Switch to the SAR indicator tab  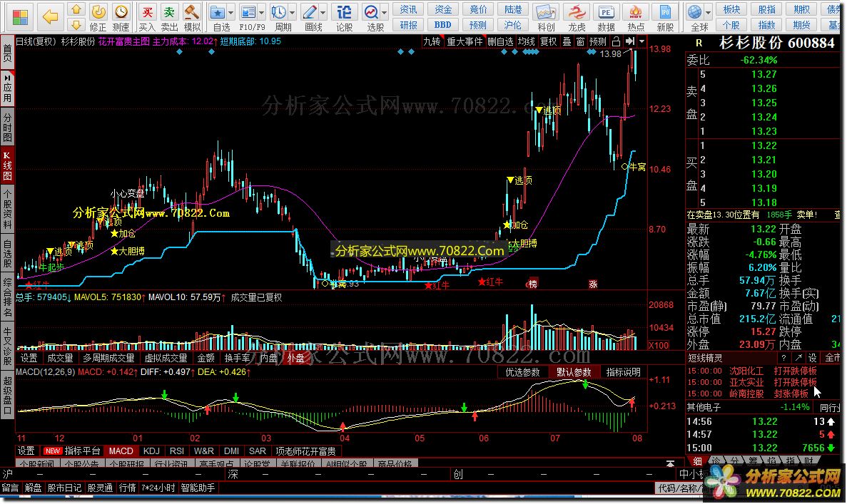tap(257, 451)
